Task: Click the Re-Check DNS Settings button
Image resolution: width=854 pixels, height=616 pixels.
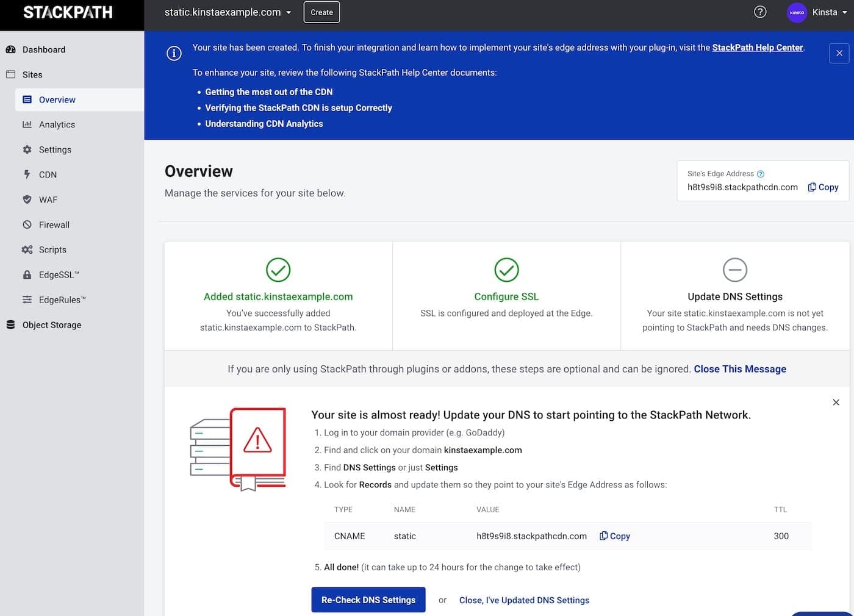Action: tap(368, 600)
